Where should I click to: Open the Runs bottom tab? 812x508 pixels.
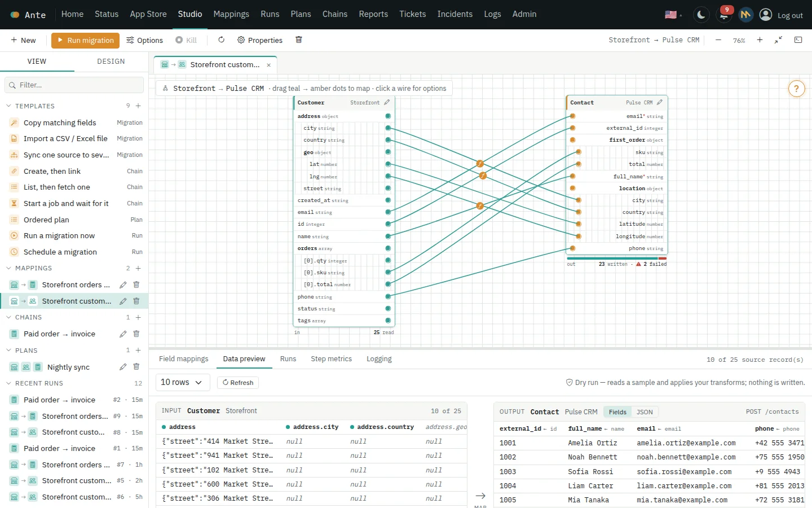(288, 359)
